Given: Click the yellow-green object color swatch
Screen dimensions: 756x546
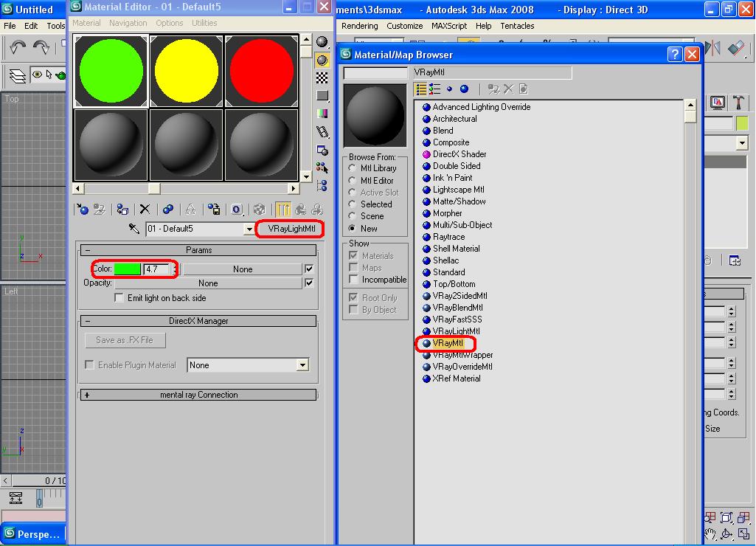Looking at the screenshot, I should [x=742, y=123].
